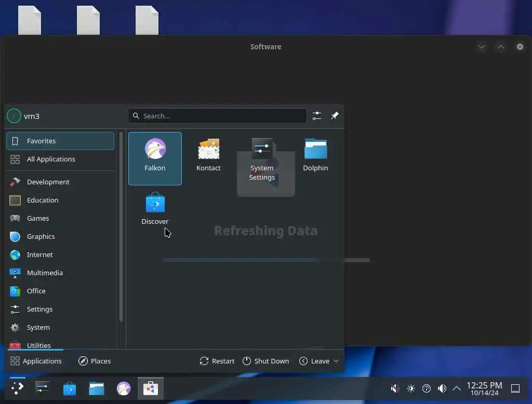Minimize the Software window
The height and width of the screenshot is (404, 532).
(482, 47)
